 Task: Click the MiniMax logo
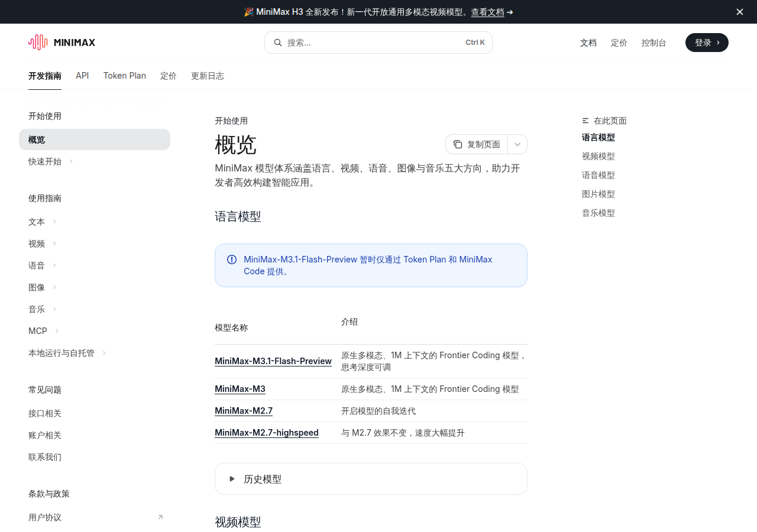click(x=62, y=43)
